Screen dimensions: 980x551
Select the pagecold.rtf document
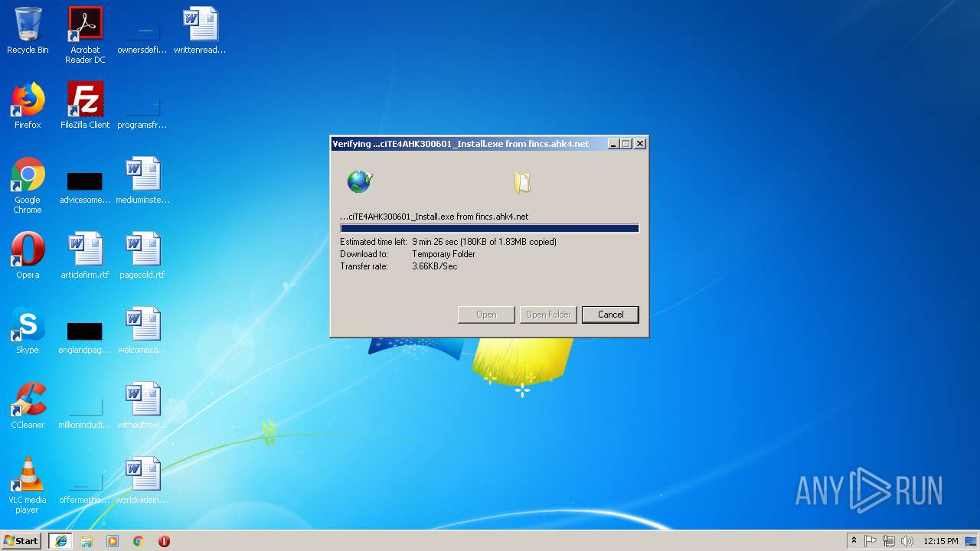142,256
